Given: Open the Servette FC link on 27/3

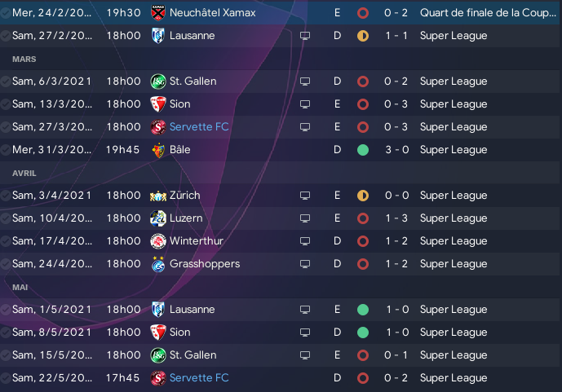Looking at the screenshot, I should 199,127.
